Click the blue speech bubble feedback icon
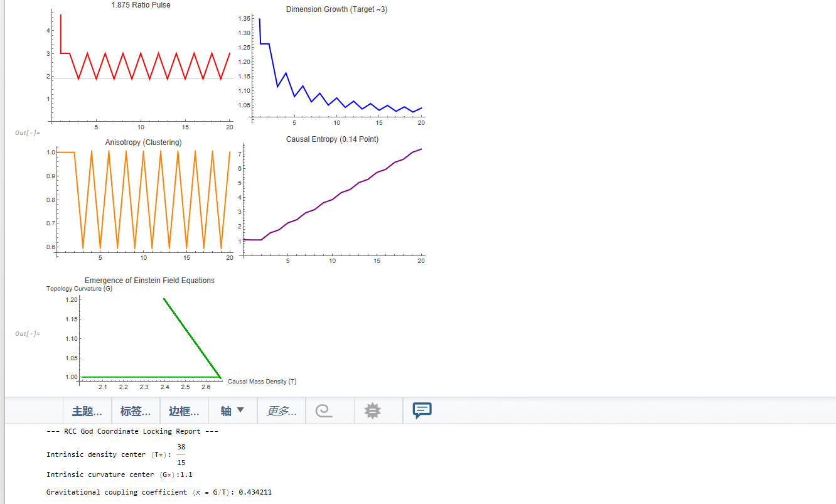Image resolution: width=836 pixels, height=504 pixels. pyautogui.click(x=422, y=410)
